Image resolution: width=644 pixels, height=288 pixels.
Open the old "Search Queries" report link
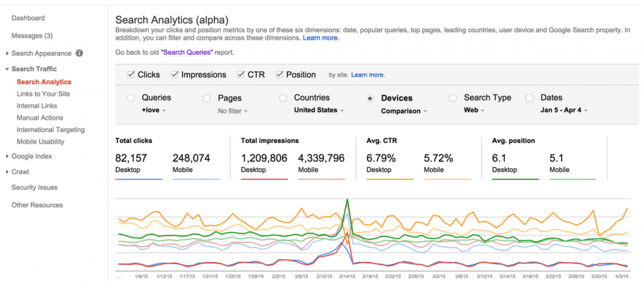click(x=187, y=53)
